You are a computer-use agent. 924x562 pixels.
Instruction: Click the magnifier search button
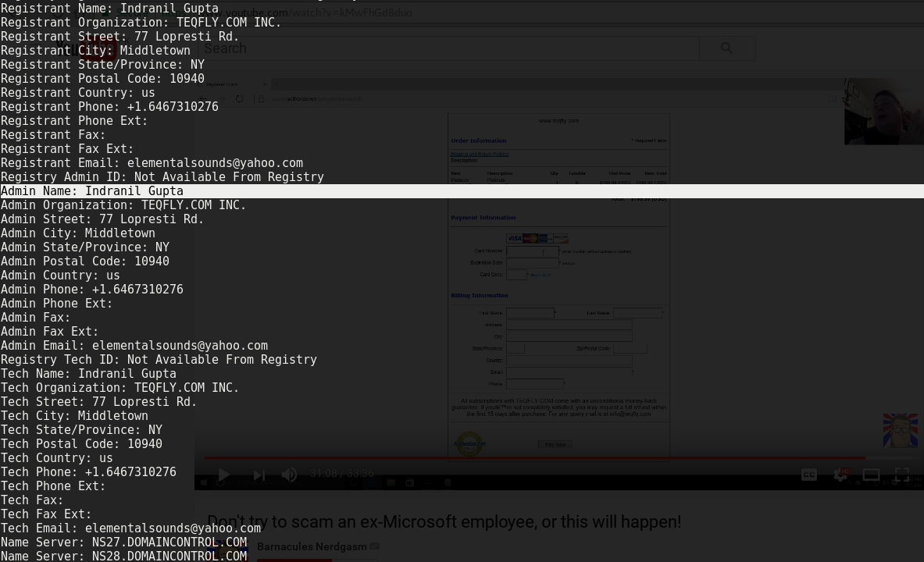pos(726,48)
